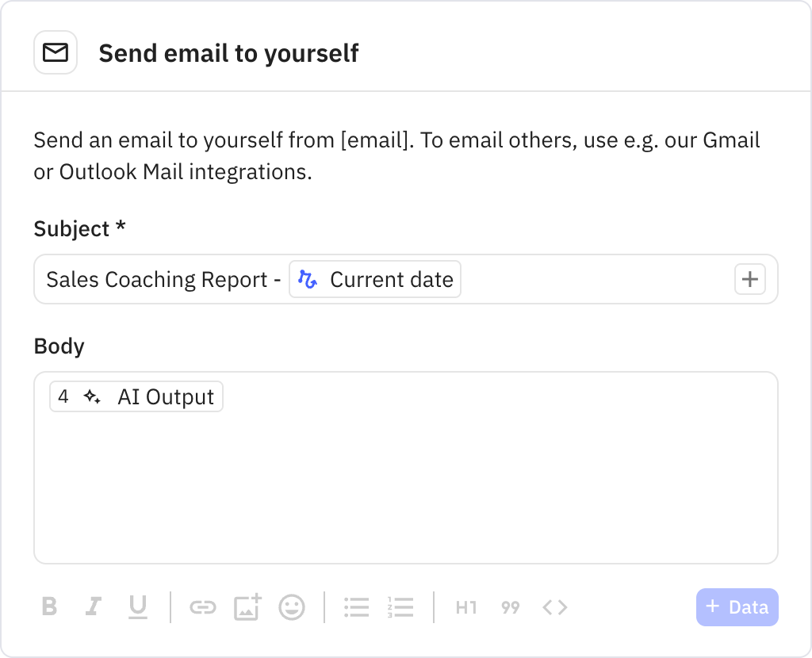Toggle italic text formatting

tap(93, 607)
